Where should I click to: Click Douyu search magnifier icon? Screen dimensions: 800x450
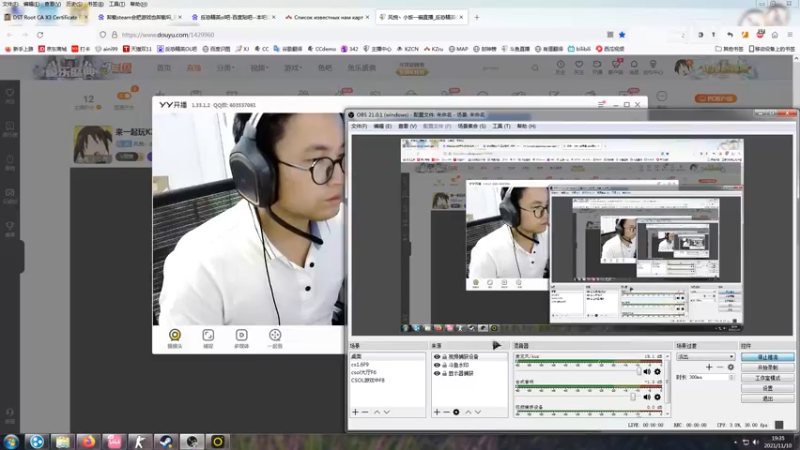pos(535,67)
